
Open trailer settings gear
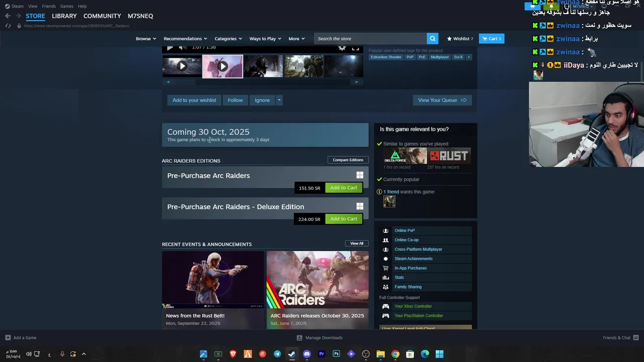(342, 47)
